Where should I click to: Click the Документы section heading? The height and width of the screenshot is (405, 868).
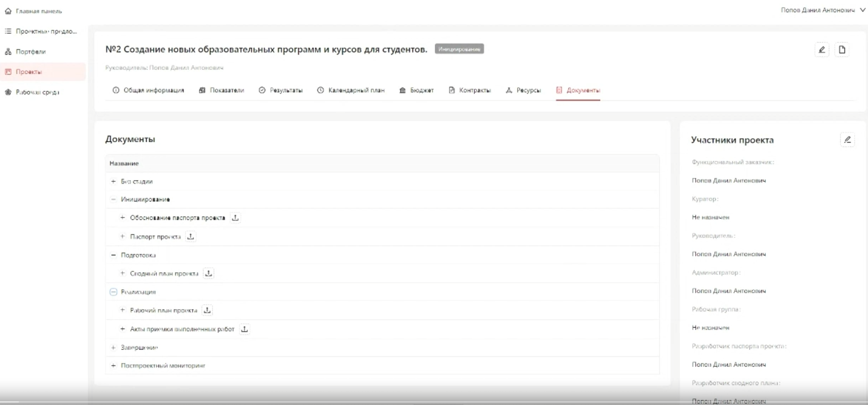tap(130, 139)
